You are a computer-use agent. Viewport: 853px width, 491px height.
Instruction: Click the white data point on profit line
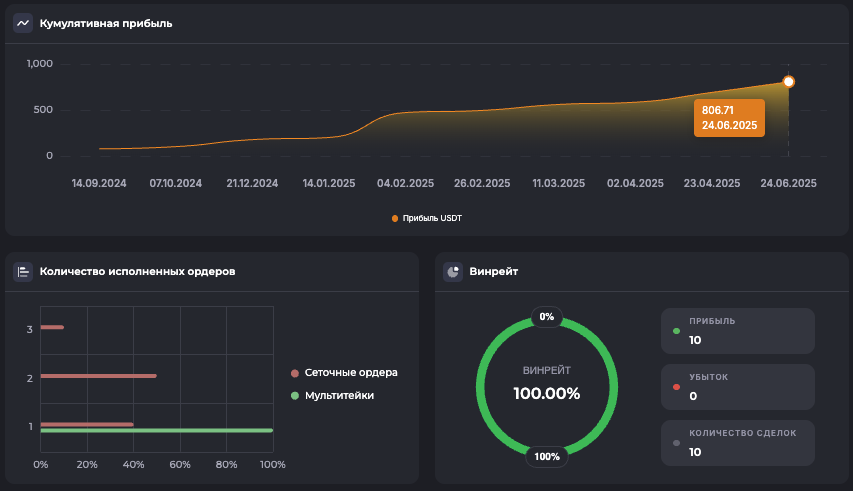(788, 81)
